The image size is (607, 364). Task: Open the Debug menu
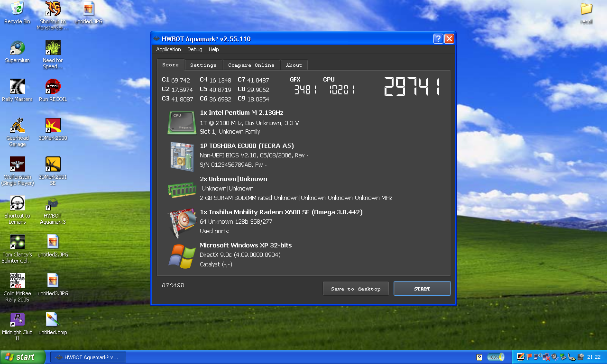click(194, 49)
